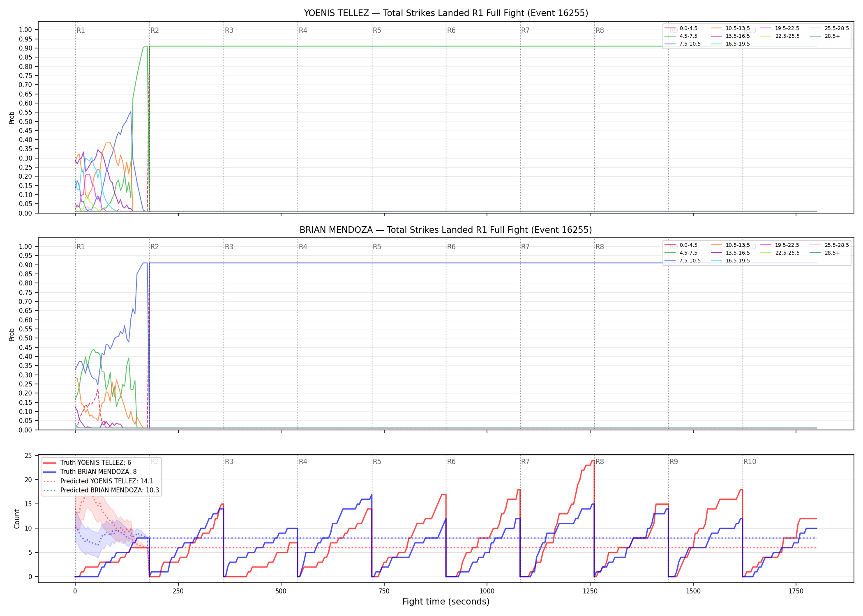The width and height of the screenshot is (863, 616).
Task: Click the 28.5+ legend entry in top chart
Action: tap(825, 36)
